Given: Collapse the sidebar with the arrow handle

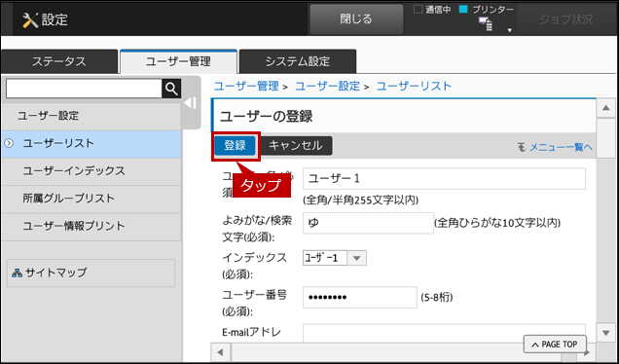Looking at the screenshot, I should 191,103.
